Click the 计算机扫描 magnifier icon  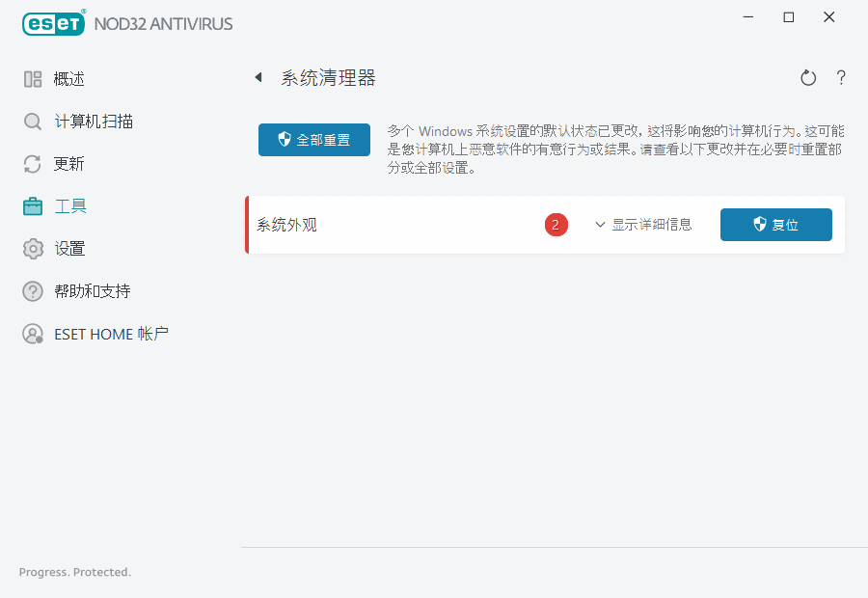coord(32,122)
